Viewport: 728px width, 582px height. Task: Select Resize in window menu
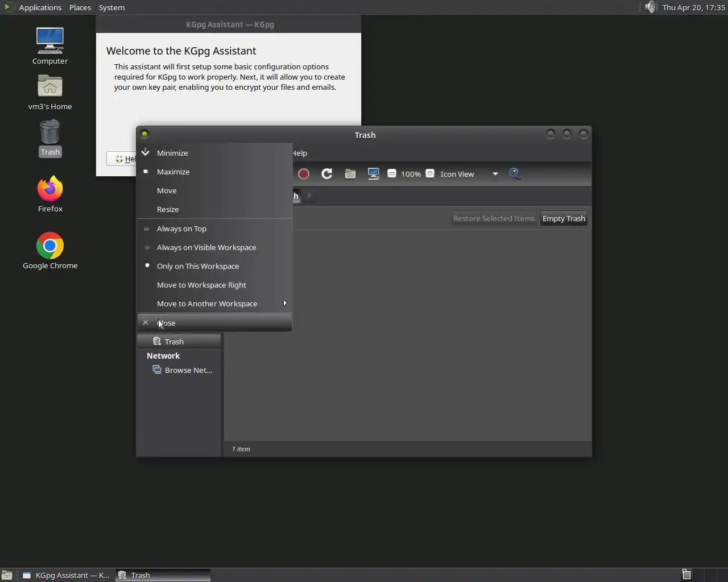[215, 209]
